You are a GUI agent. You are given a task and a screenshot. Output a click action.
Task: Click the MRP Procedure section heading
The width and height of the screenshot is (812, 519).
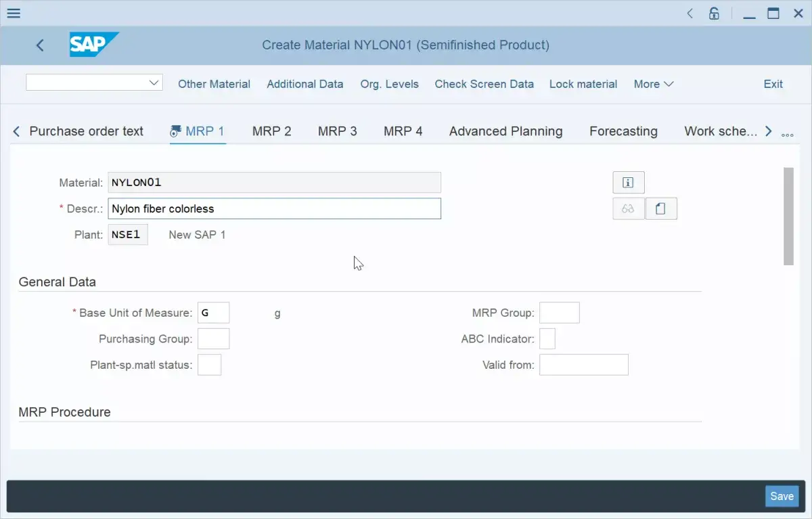pyautogui.click(x=64, y=412)
